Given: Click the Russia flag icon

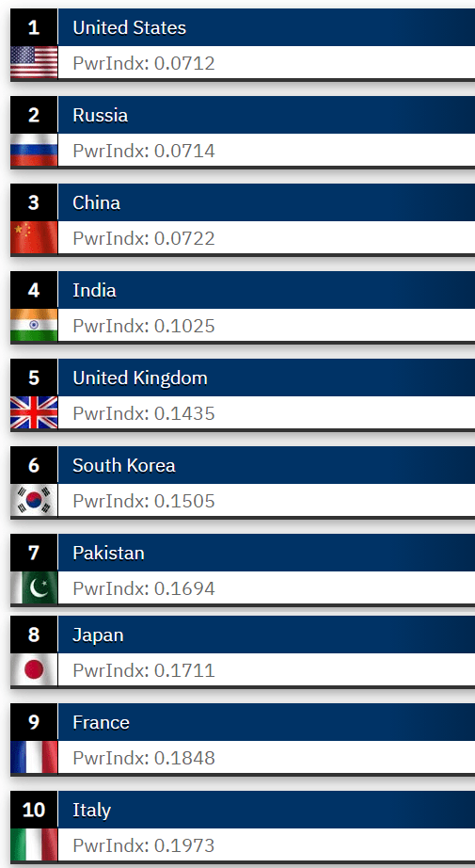Looking at the screenshot, I should pos(34,150).
